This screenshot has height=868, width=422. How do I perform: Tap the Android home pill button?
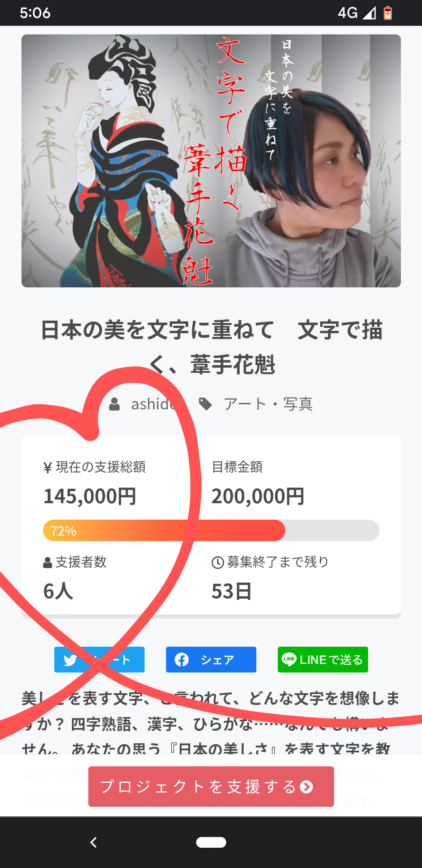click(x=211, y=842)
